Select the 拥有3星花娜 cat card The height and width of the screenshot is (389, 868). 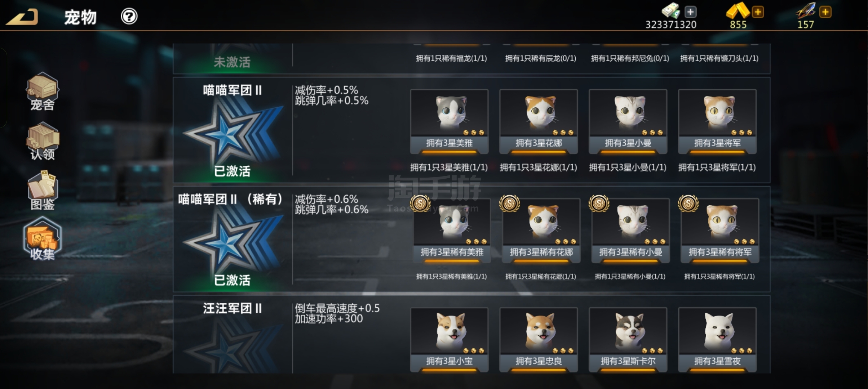539,122
